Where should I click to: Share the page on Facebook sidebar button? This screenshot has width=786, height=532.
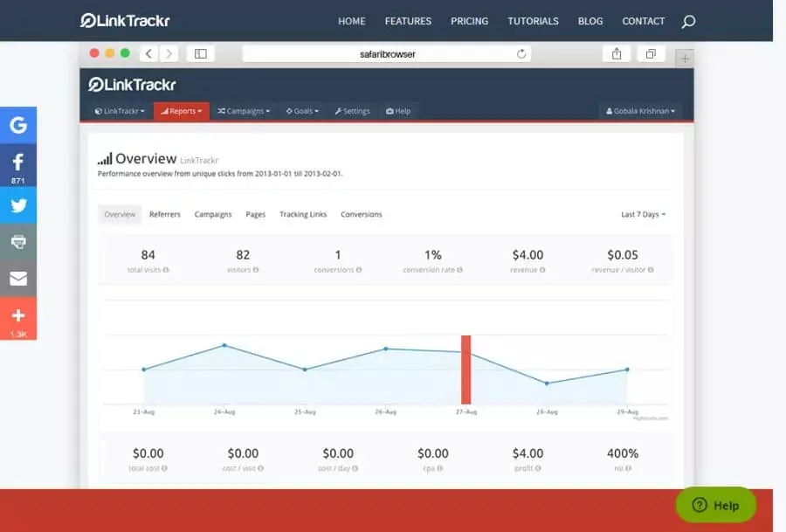18,165
